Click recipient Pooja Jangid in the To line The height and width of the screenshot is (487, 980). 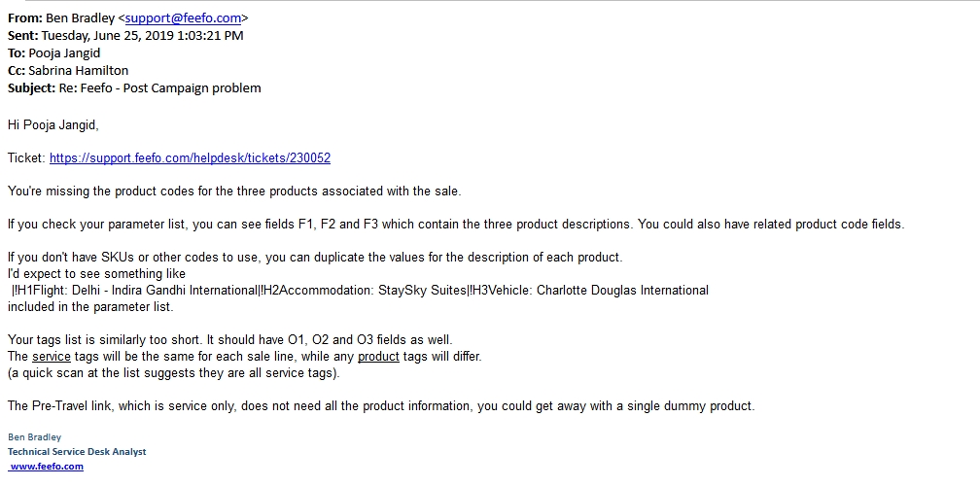64,52
